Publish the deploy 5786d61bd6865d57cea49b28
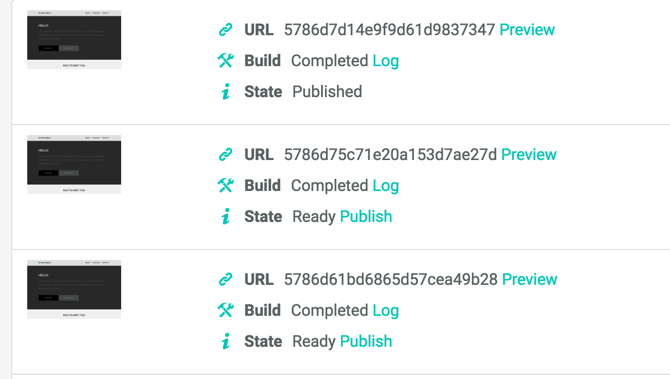670x379 pixels. [x=366, y=341]
